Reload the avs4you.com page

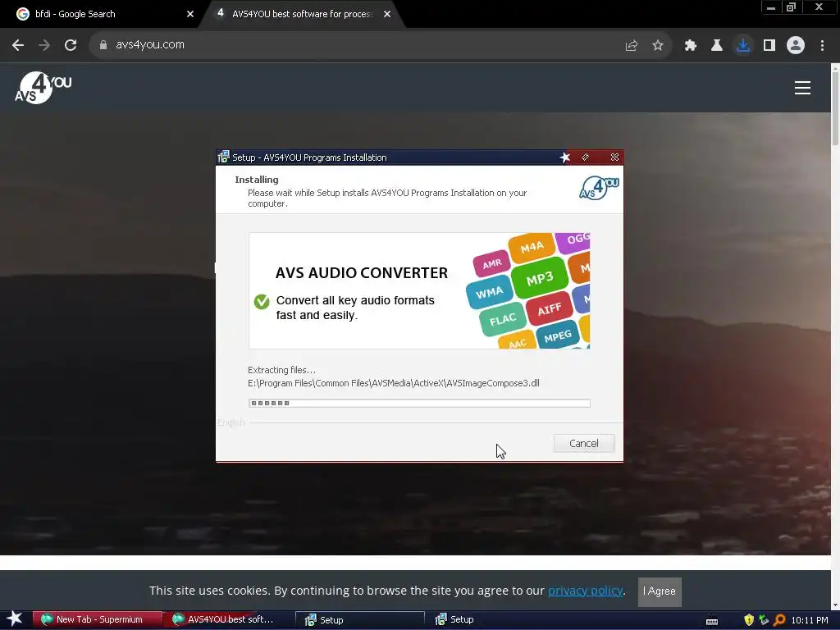pos(71,45)
